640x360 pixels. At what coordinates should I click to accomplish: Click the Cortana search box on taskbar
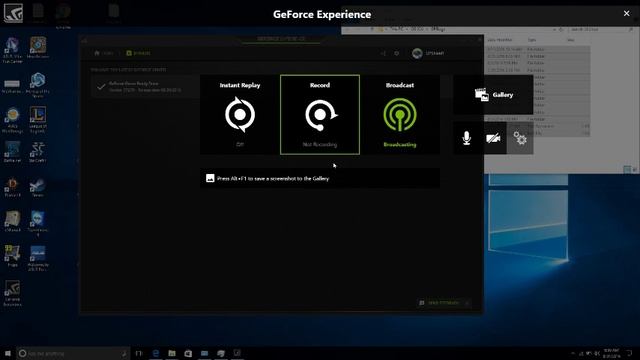73,353
